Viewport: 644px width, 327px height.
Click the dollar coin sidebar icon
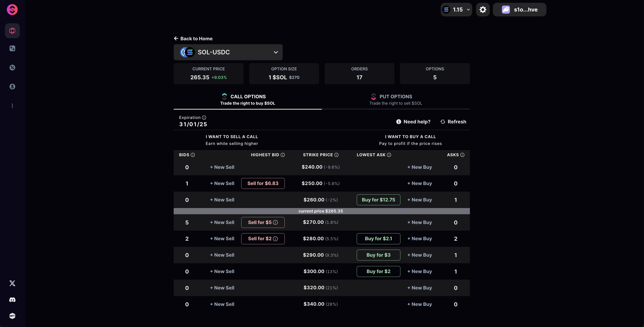point(12,87)
